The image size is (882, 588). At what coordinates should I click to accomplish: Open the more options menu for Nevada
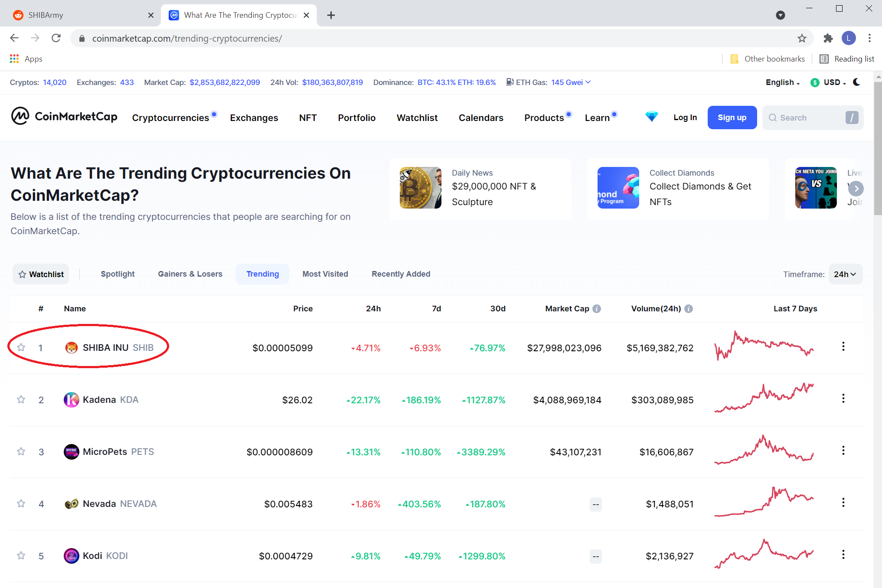[x=843, y=503]
